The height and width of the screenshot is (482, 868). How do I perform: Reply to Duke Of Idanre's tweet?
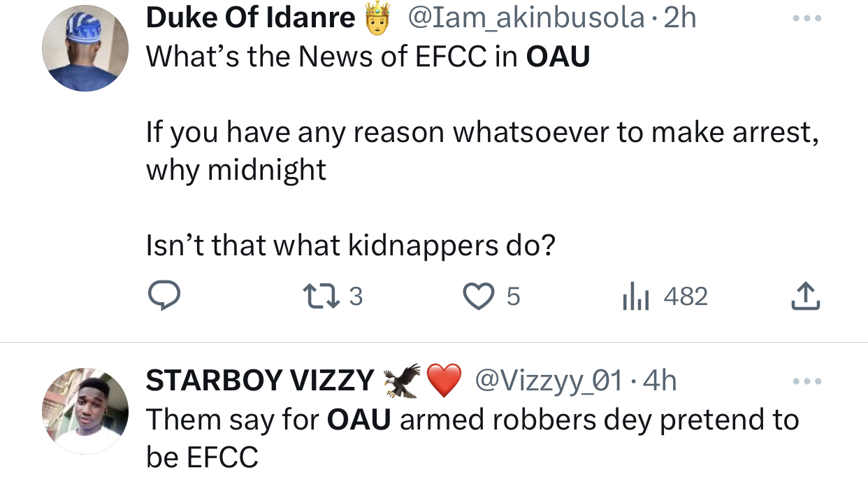point(164,297)
